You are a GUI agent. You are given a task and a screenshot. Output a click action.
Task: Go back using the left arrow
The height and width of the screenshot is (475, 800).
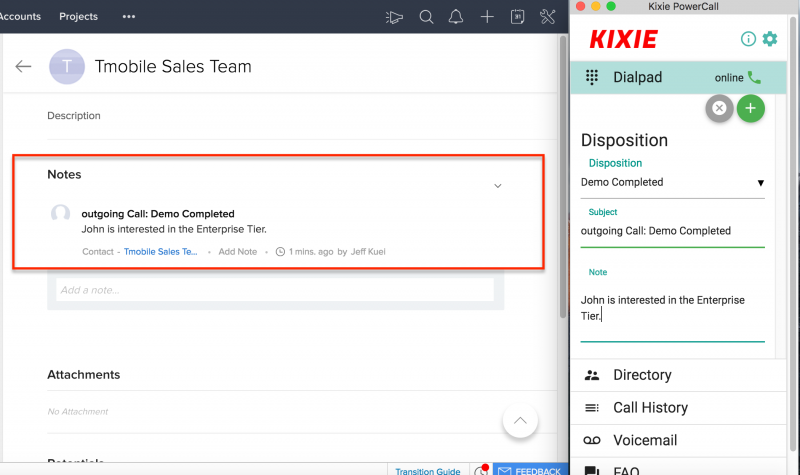click(23, 66)
